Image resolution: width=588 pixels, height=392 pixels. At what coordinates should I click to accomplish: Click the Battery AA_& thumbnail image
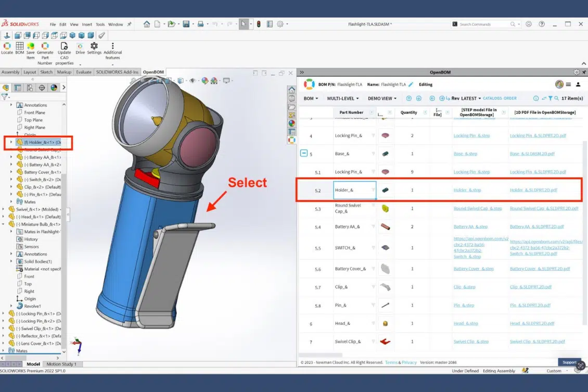click(x=385, y=226)
